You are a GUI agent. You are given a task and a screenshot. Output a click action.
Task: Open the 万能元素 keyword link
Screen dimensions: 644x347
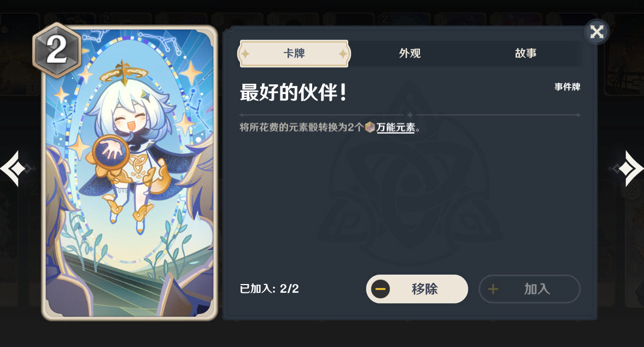[395, 128]
